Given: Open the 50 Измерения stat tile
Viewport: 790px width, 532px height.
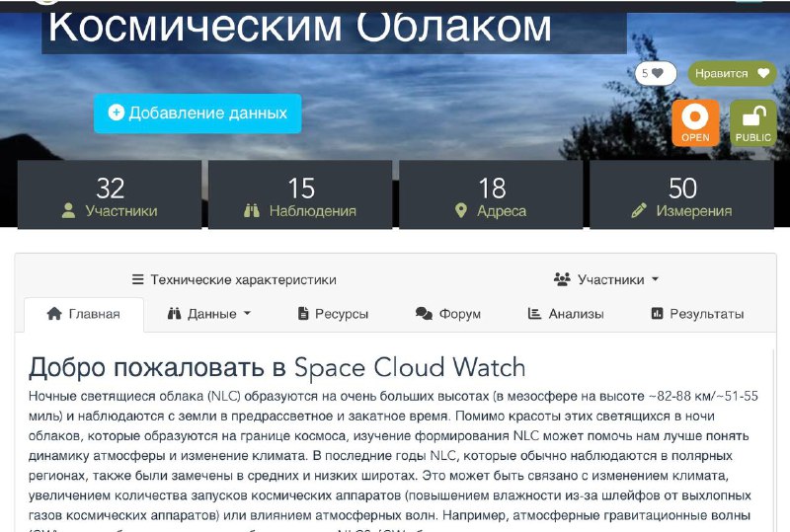Looking at the screenshot, I should pos(681,195).
